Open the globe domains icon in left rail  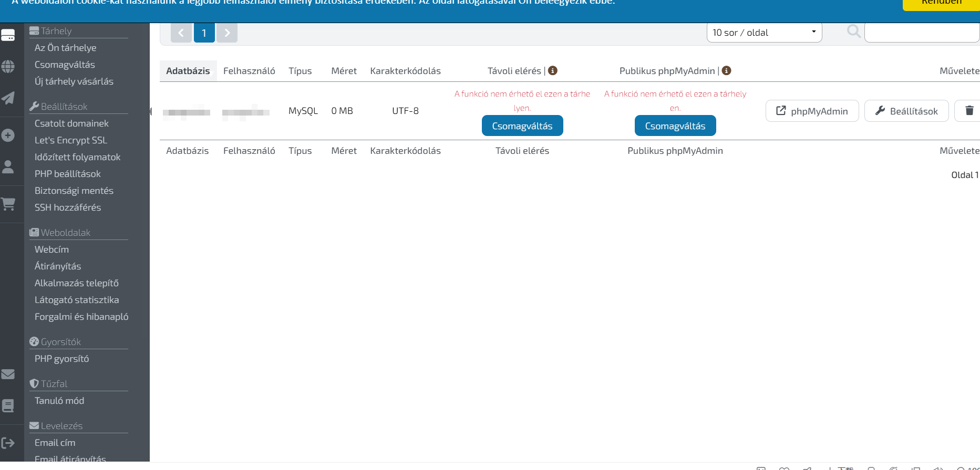pyautogui.click(x=8, y=67)
